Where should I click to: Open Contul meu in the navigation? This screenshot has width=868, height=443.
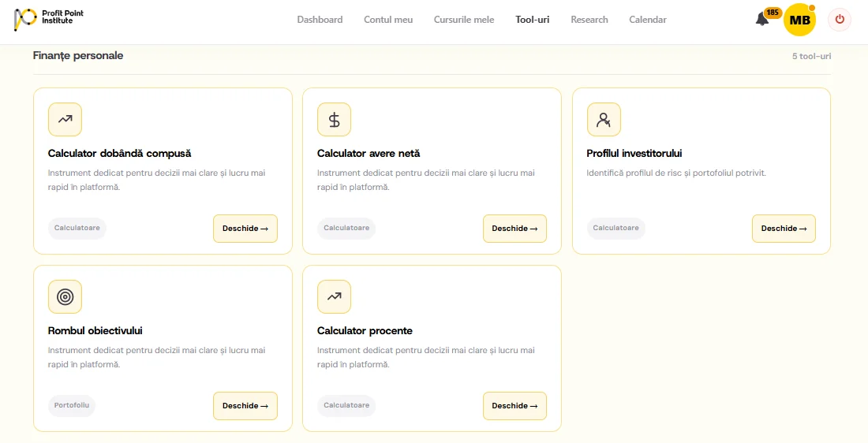(388, 20)
